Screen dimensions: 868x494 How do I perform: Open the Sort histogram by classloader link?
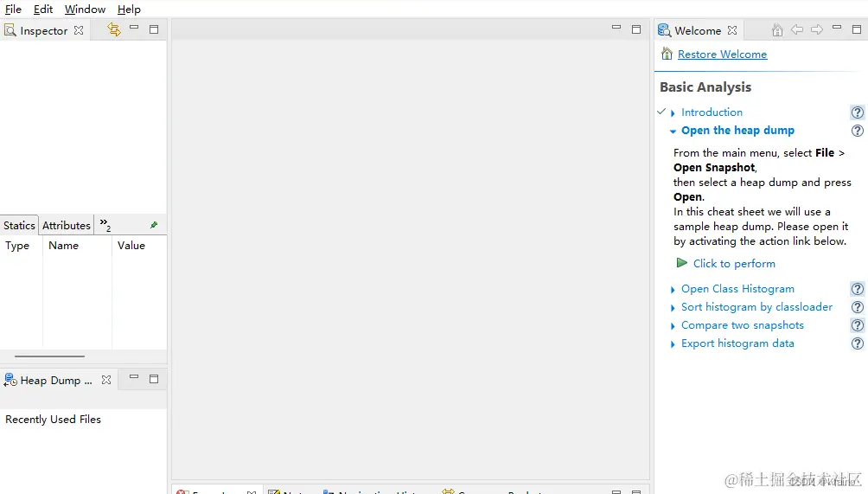(x=756, y=307)
